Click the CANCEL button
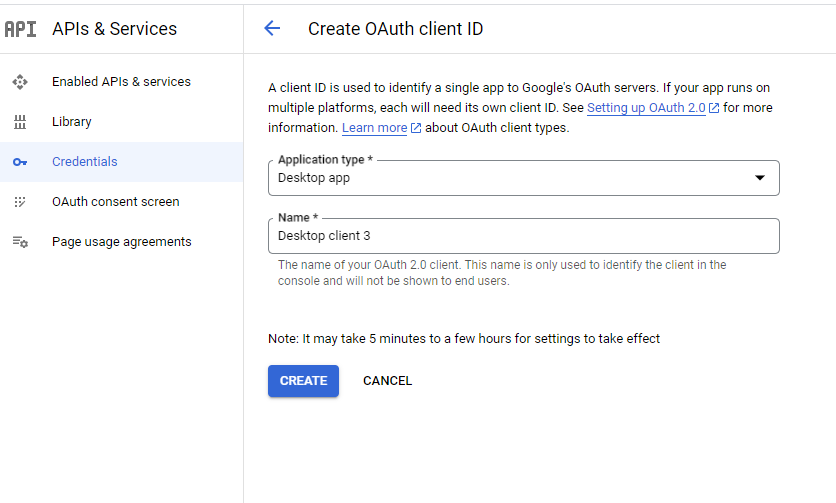Screen dimensions: 836x503 pyautogui.click(x=388, y=381)
